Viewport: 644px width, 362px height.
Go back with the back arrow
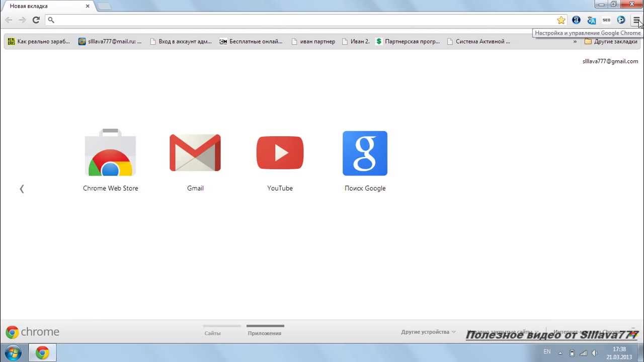[x=9, y=20]
